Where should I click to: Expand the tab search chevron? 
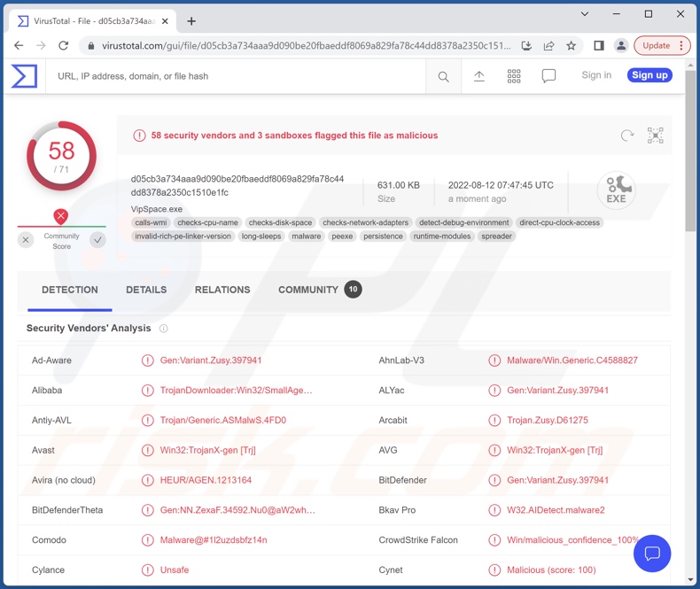point(585,14)
